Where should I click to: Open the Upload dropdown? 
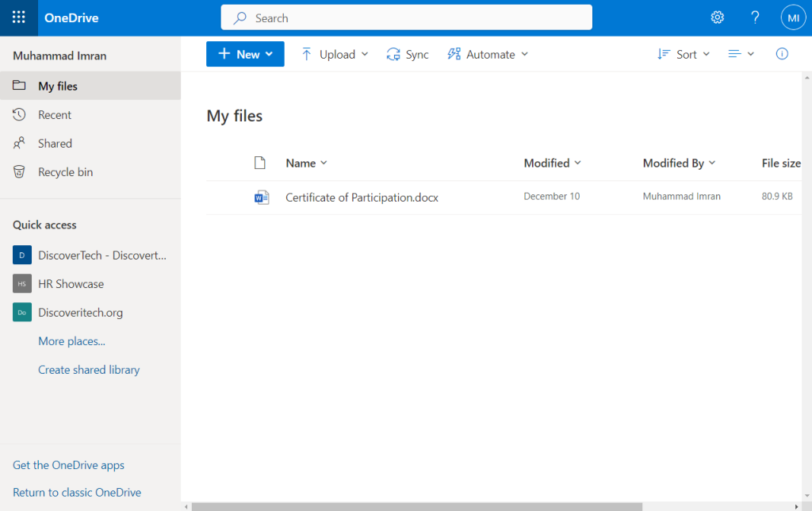[334, 54]
